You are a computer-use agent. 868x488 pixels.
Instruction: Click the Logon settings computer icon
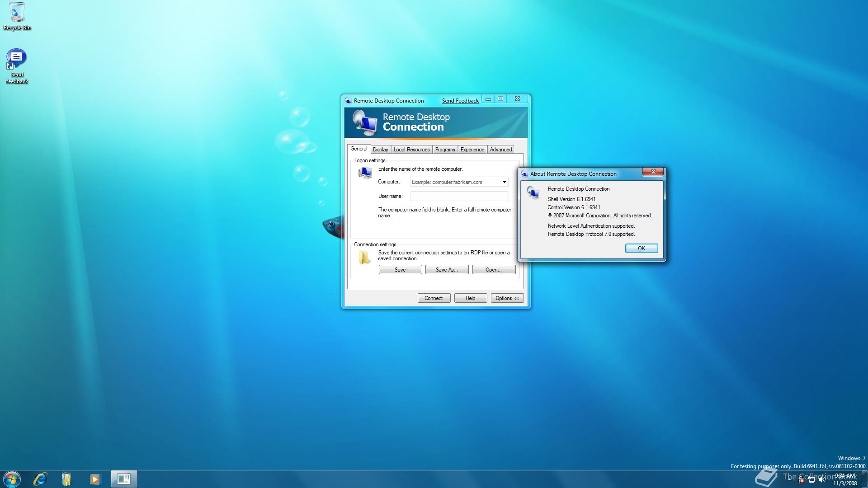tap(365, 173)
